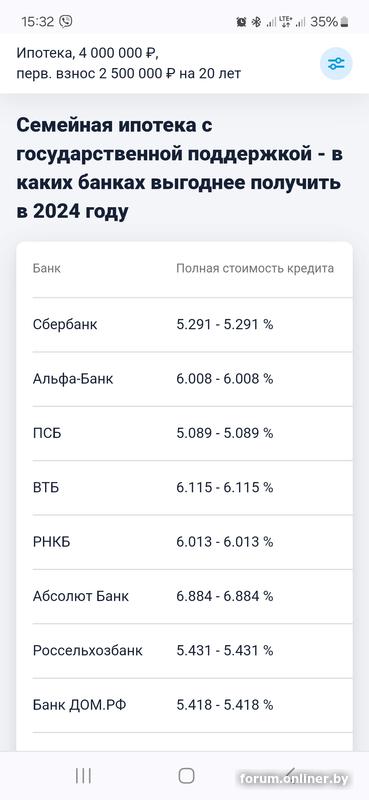Tap the battery 35% indicator
The height and width of the screenshot is (800, 369).
click(x=330, y=22)
